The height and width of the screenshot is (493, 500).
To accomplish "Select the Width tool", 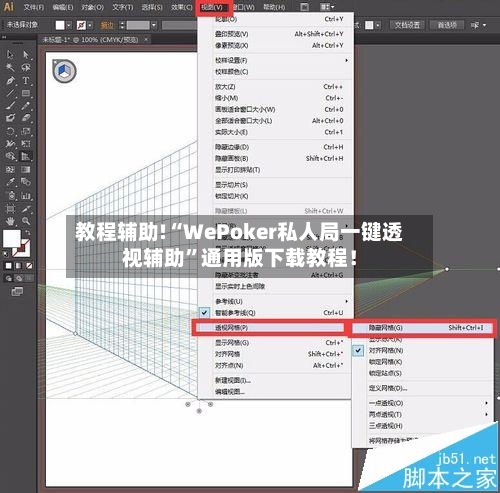I will [10, 144].
